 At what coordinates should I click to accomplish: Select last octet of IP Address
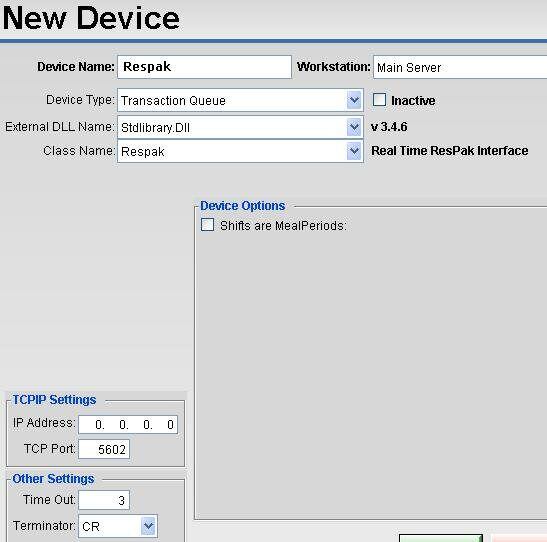pos(168,424)
